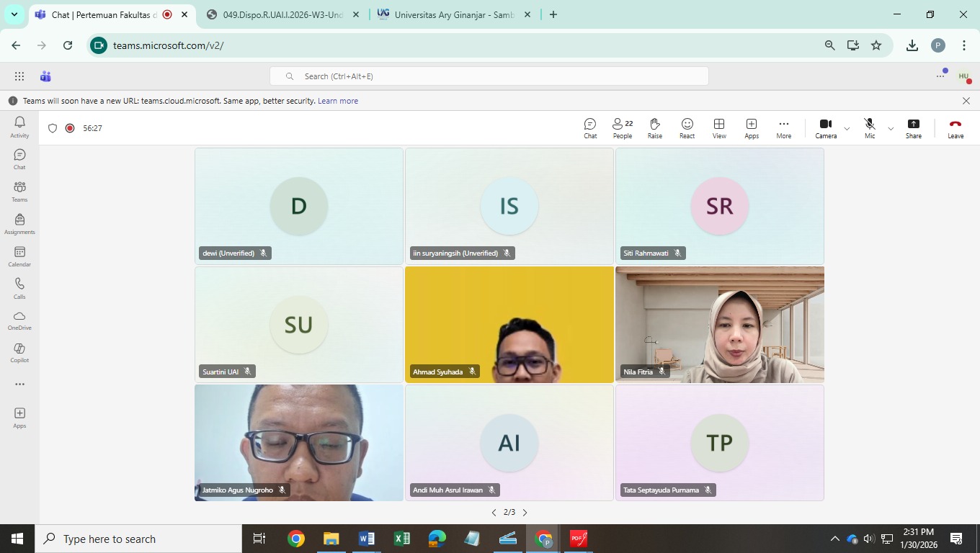Open Copilot in the left sidebar

(19, 352)
